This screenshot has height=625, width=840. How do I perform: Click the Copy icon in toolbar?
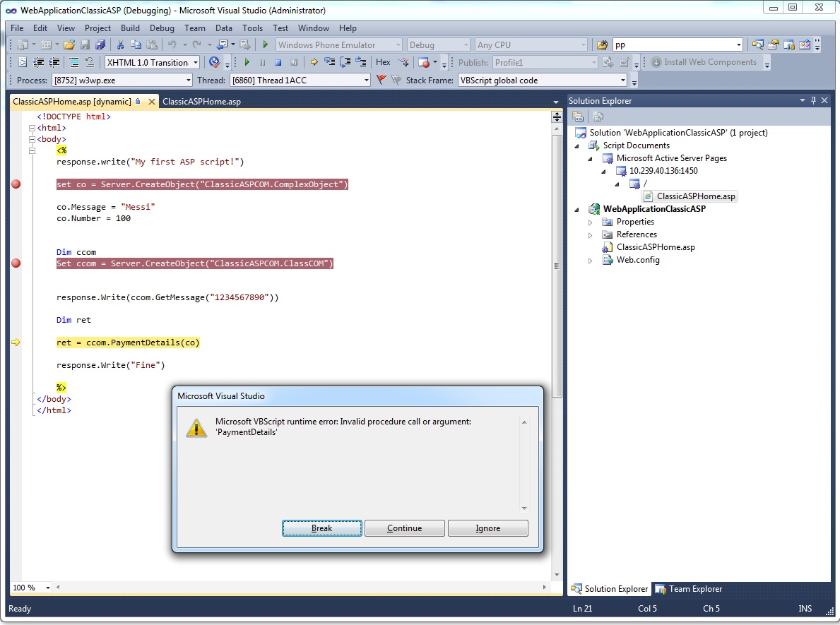[136, 45]
